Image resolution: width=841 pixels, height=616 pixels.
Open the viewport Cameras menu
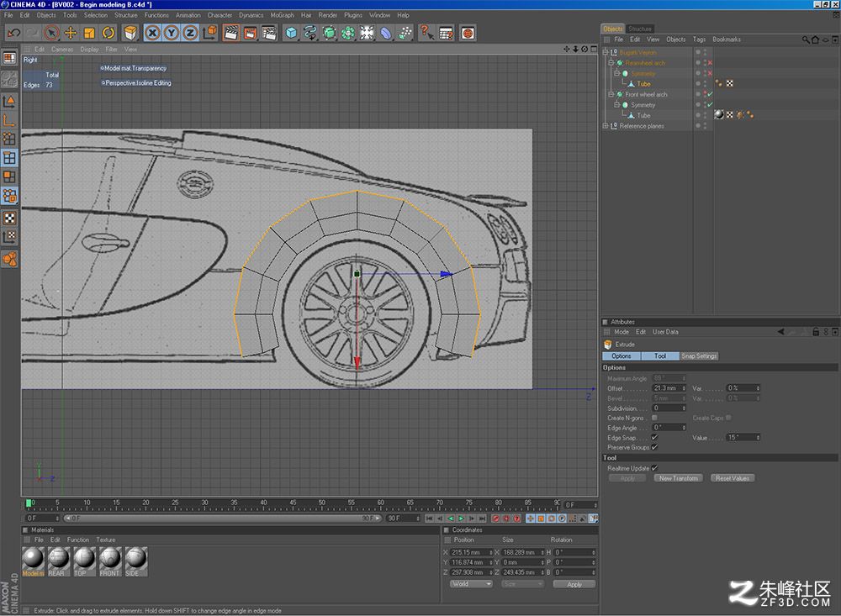62,50
